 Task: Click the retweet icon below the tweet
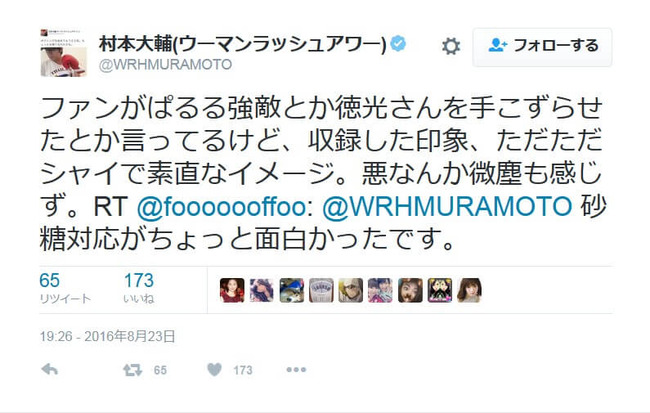coord(133,370)
